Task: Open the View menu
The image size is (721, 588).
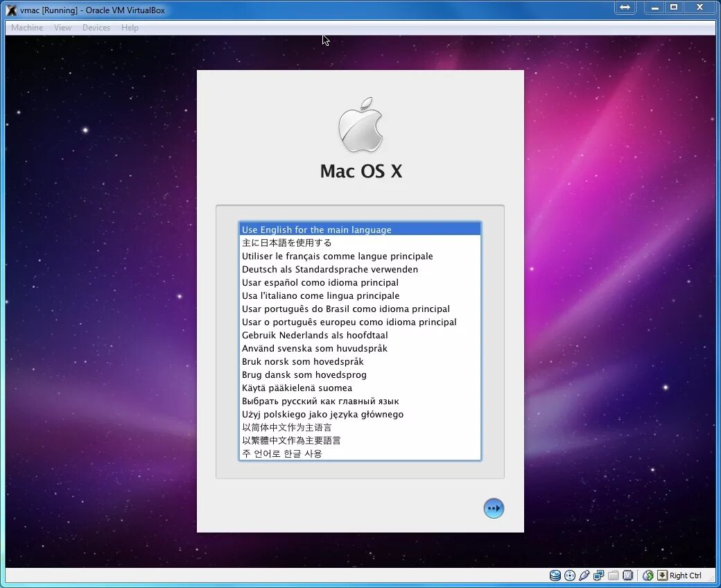Action: (x=62, y=28)
